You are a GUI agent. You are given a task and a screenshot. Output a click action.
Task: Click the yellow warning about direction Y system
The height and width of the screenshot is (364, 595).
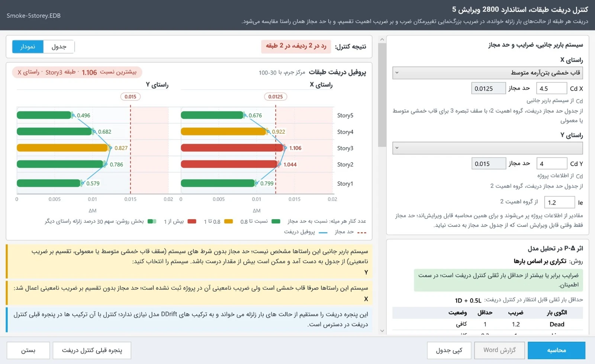tap(189, 261)
